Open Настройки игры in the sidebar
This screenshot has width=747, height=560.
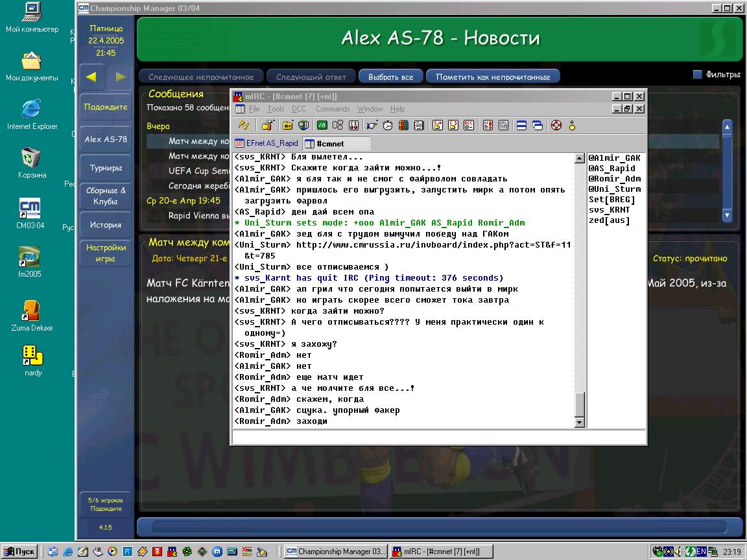(106, 253)
